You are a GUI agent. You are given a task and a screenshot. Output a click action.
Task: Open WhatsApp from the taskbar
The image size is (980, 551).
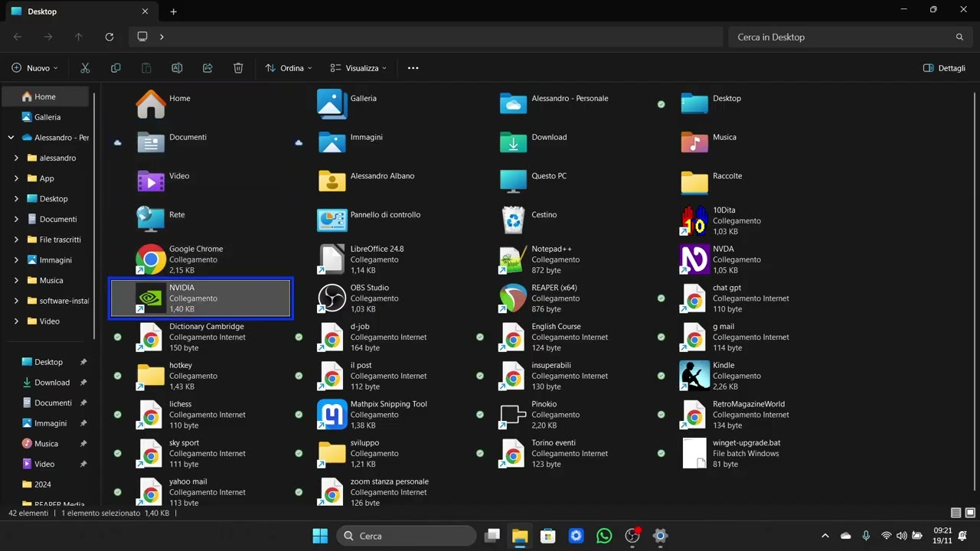coord(604,536)
